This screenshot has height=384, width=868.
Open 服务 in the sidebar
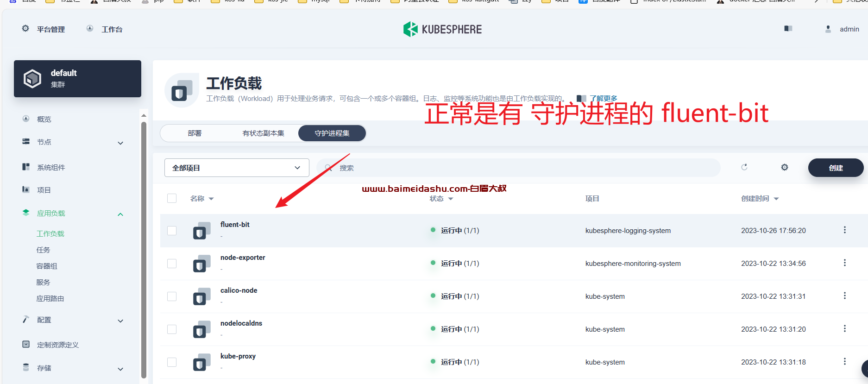tap(43, 283)
